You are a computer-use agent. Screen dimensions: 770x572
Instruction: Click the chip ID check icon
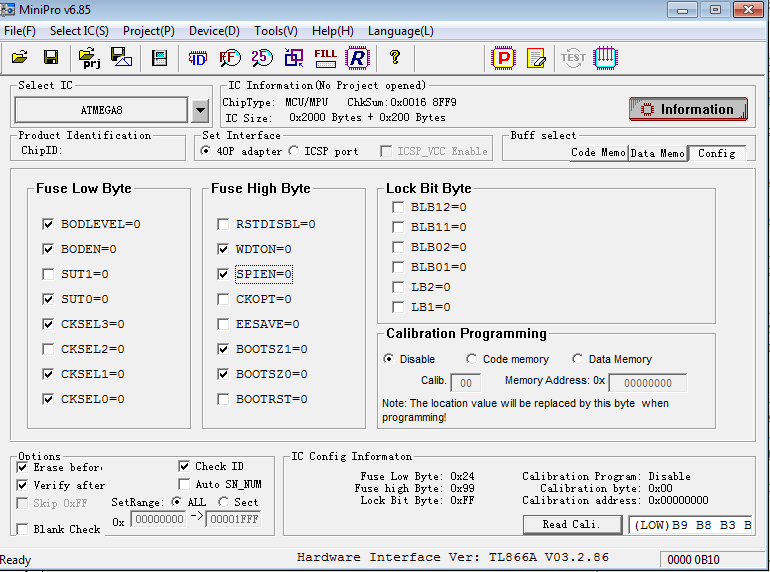[197, 57]
